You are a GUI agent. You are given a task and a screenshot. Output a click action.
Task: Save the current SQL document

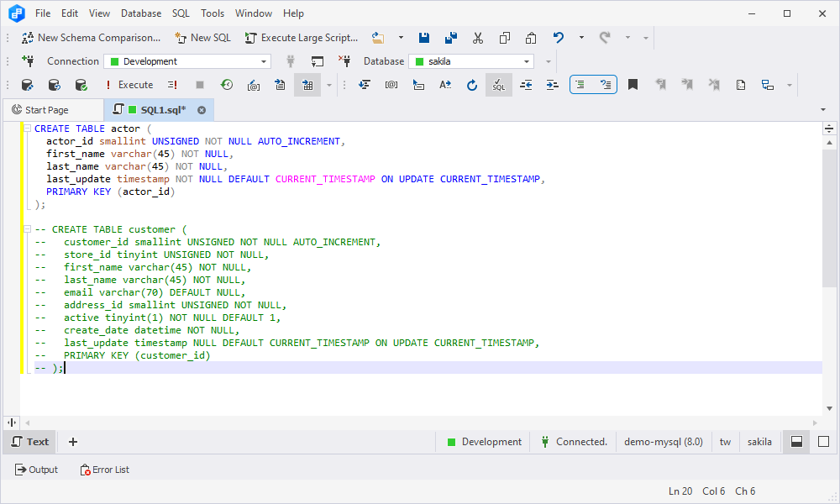[423, 38]
